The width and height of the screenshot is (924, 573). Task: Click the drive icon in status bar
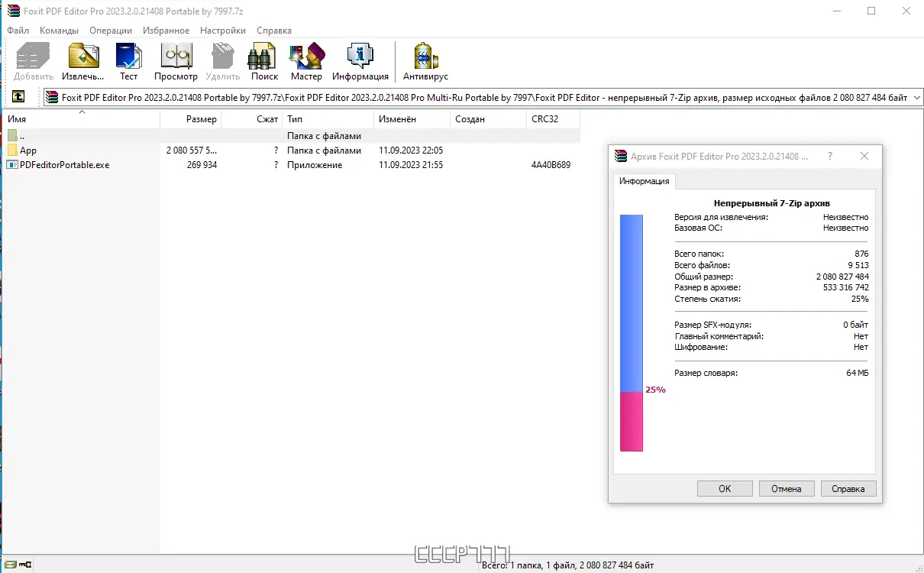[9, 565]
